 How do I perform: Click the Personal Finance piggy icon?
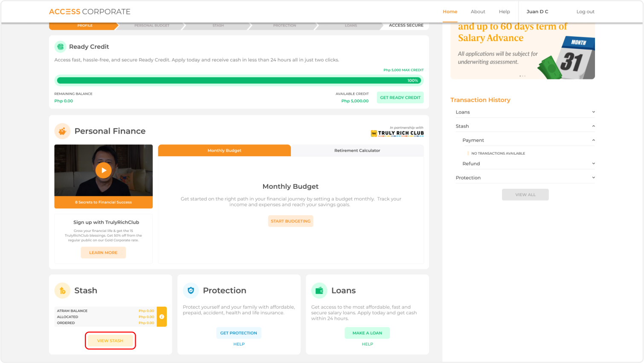tap(62, 131)
